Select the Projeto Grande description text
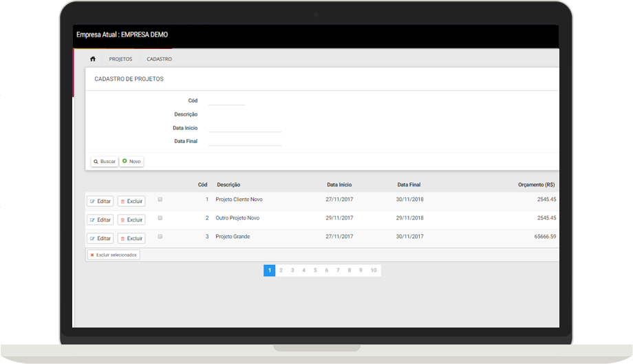 coord(233,237)
